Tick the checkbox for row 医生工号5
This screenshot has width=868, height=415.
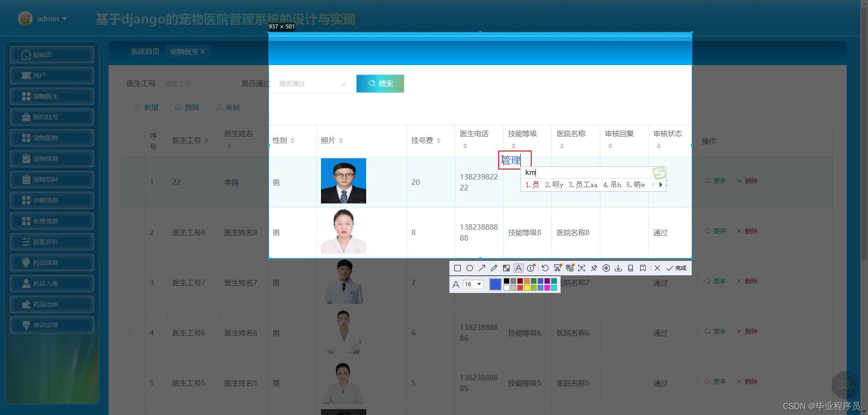coord(130,383)
